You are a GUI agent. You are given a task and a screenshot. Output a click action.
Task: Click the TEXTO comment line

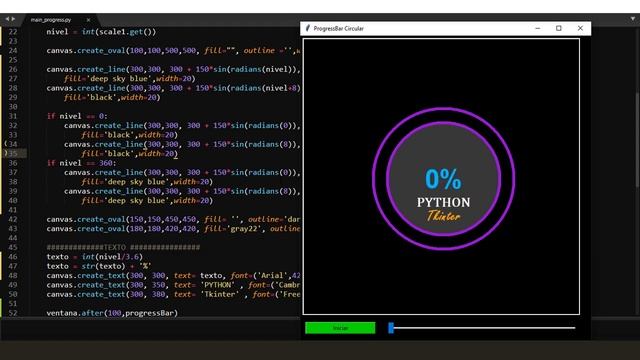click(x=123, y=247)
